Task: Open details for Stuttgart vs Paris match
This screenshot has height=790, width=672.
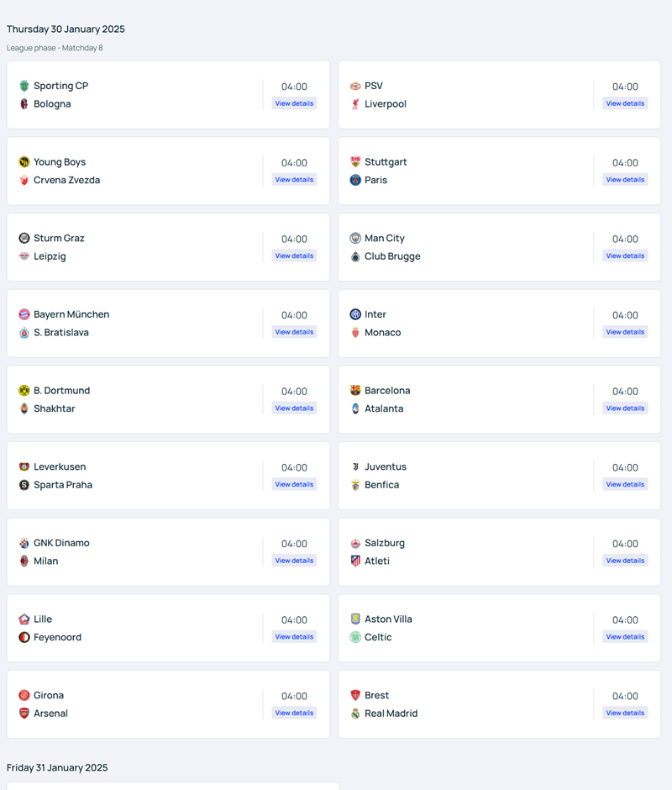Action: coord(625,180)
